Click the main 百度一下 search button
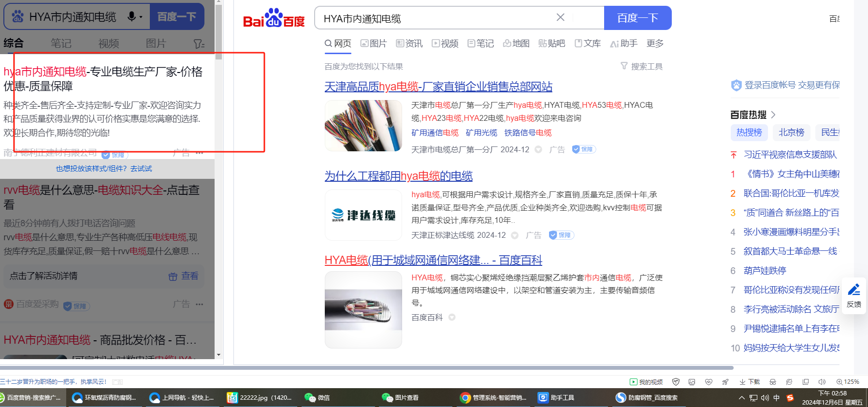The image size is (868, 407). point(638,18)
